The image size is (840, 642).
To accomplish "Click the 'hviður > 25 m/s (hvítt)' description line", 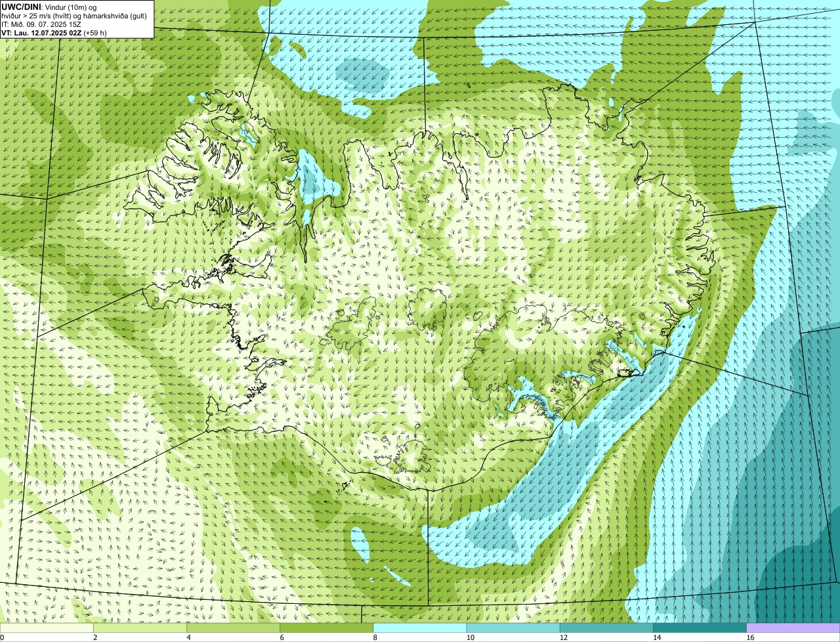I will (x=74, y=16).
